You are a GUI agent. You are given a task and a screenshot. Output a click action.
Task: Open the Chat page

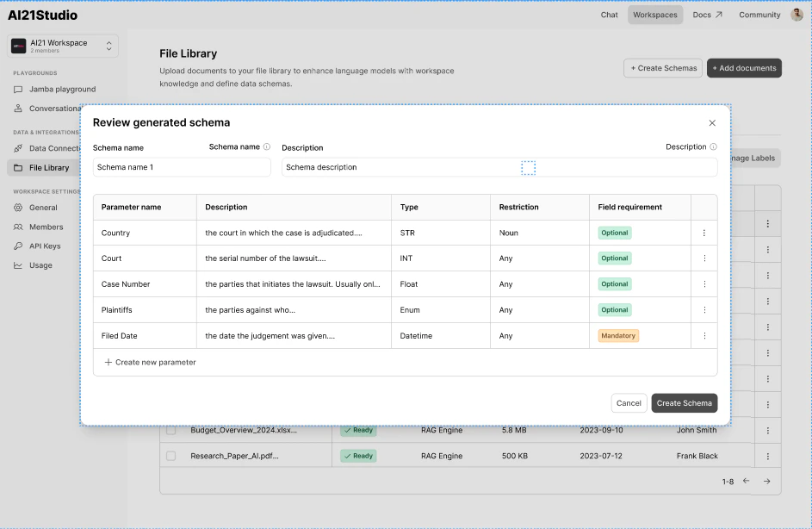click(609, 15)
